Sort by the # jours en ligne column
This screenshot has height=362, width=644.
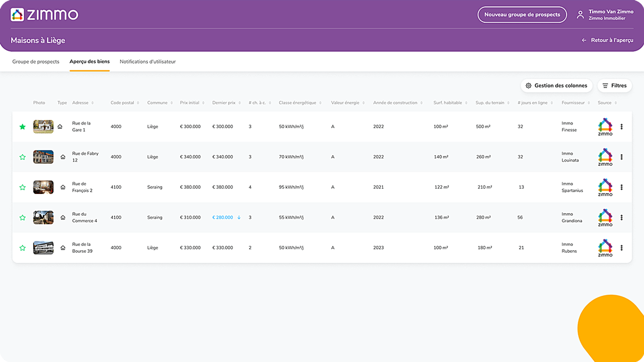536,103
